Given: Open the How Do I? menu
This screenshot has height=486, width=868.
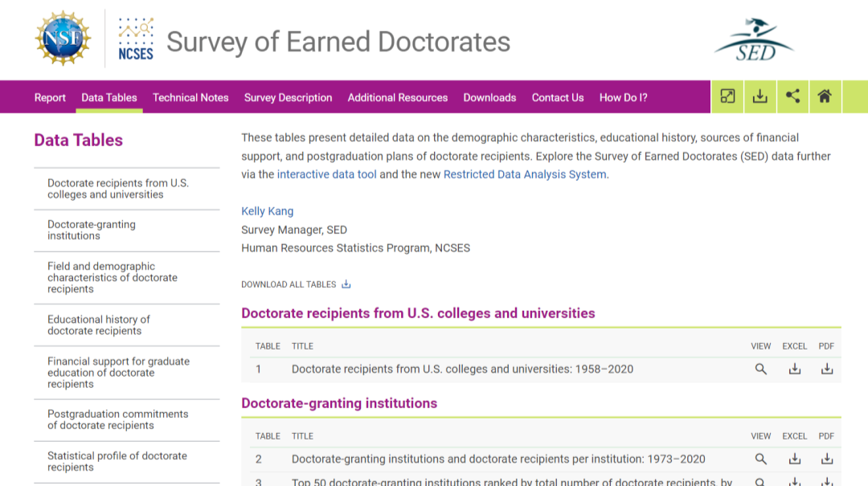Looking at the screenshot, I should coord(623,98).
